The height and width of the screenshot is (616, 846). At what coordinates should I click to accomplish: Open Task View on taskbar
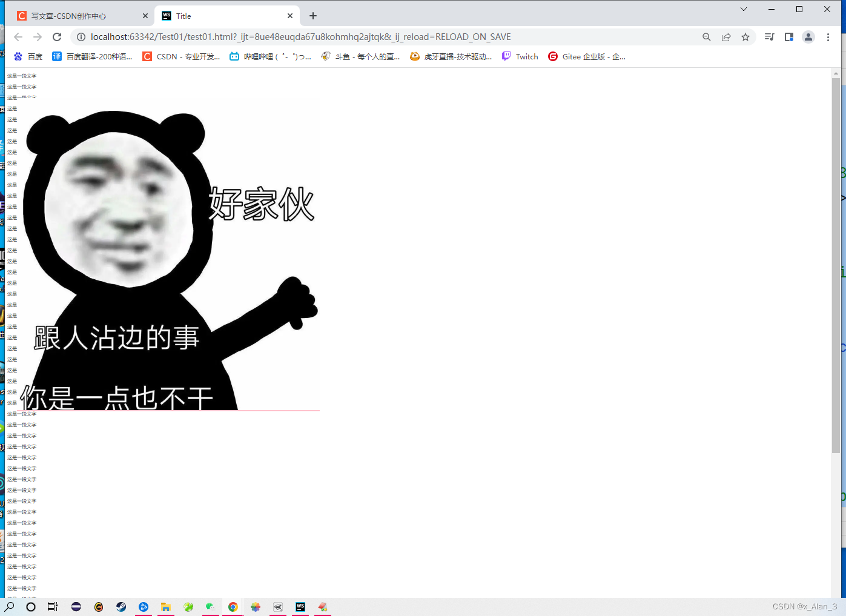pos(53,606)
